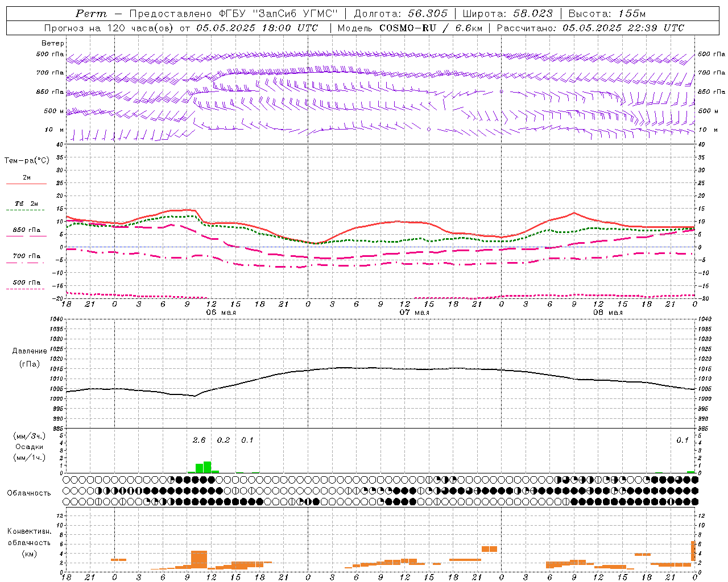The image size is (728, 582).
Task: Click the "500 м" wind level label on left
Action: 53,111
